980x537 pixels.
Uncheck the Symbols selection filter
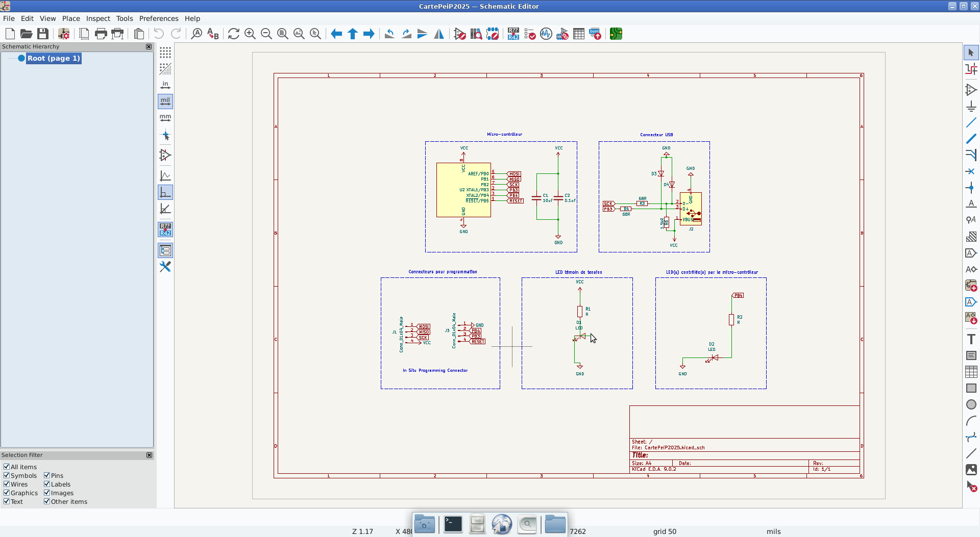point(7,475)
